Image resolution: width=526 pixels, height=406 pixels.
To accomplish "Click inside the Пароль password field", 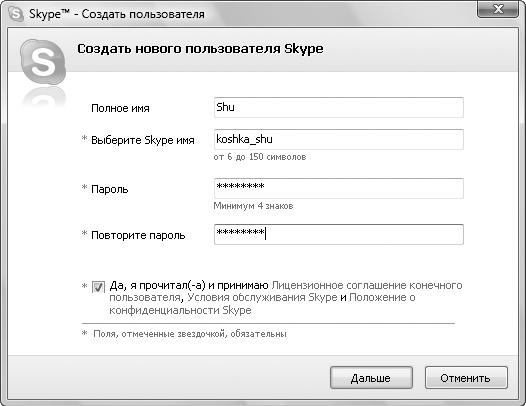I will pyautogui.click(x=339, y=188).
